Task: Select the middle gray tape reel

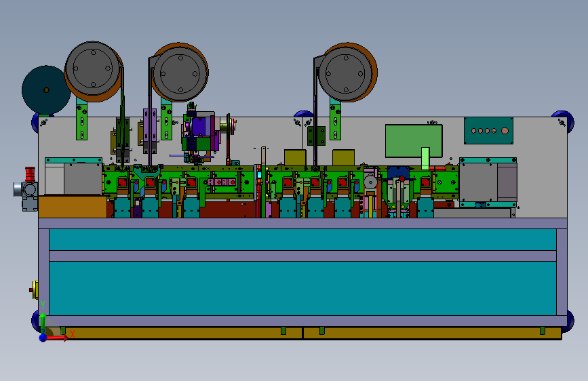Action: [x=180, y=73]
